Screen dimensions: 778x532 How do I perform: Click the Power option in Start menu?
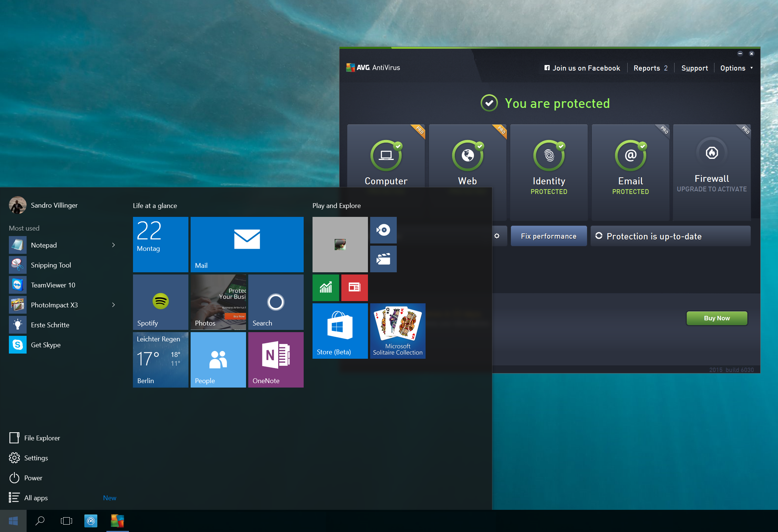pyautogui.click(x=26, y=478)
